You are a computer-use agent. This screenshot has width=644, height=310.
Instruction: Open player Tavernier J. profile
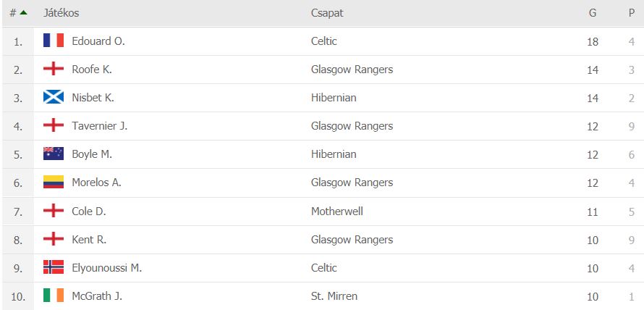[x=99, y=126]
